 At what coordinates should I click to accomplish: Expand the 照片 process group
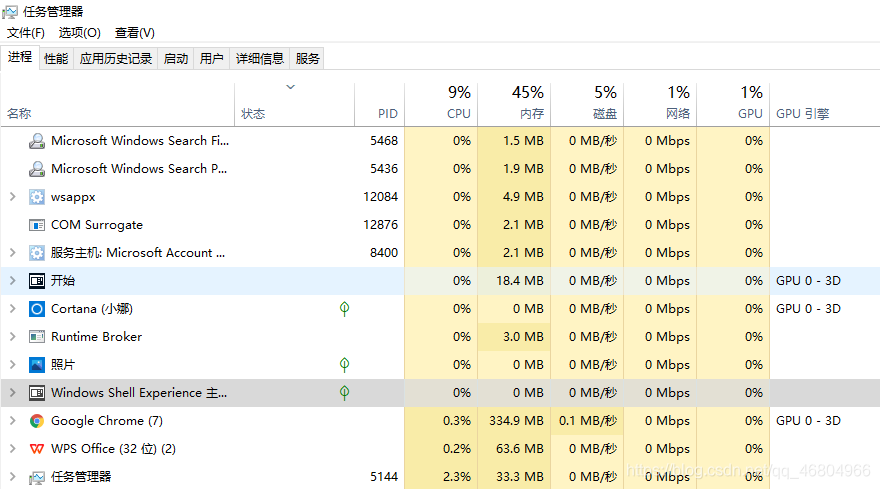coord(12,365)
